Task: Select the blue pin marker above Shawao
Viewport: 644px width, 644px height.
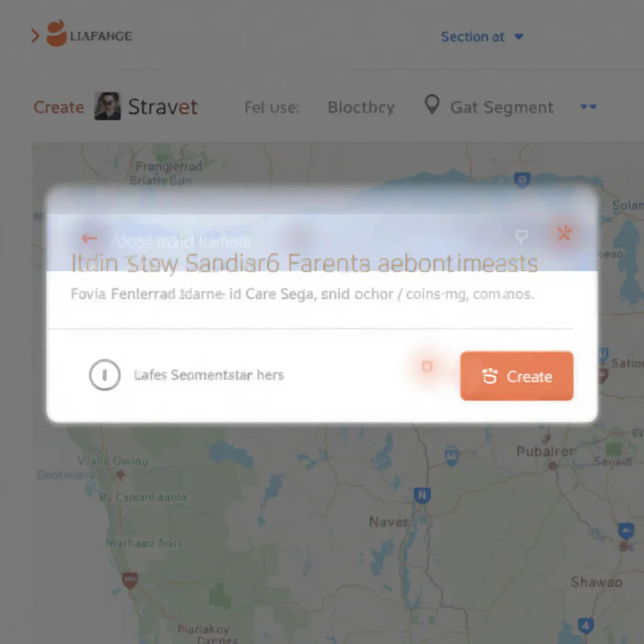Action: click(x=626, y=531)
